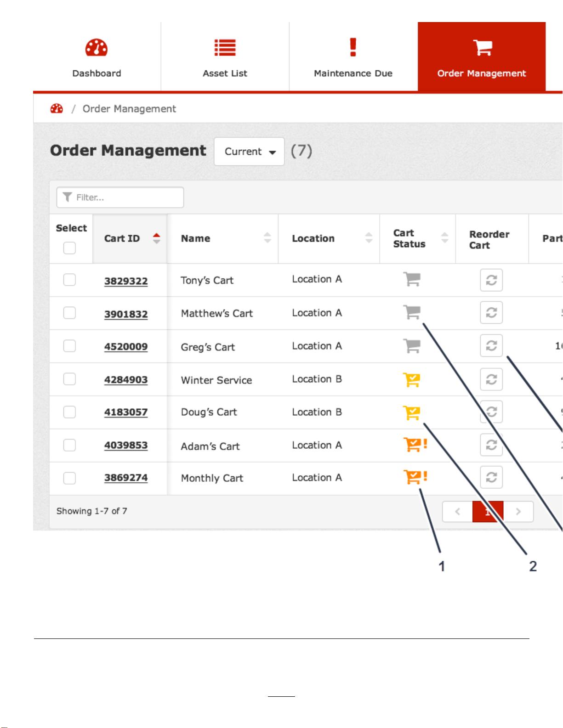Click into the Filter input field
The width and height of the screenshot is (563, 728).
pos(120,198)
